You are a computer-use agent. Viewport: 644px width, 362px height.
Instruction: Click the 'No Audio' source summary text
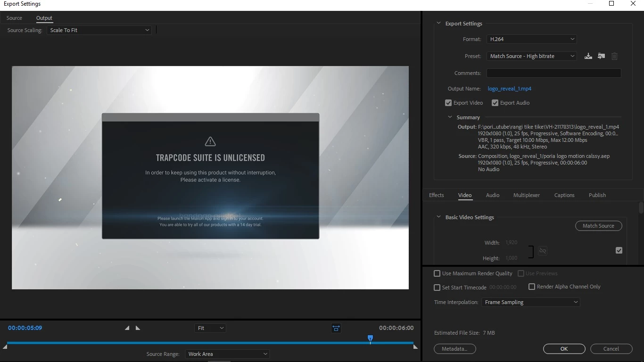coord(488,169)
